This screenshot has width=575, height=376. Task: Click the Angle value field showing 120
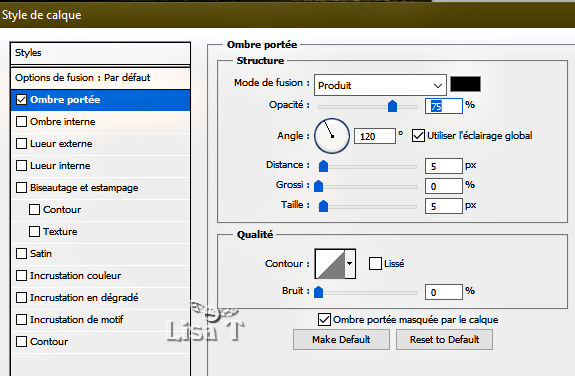375,136
